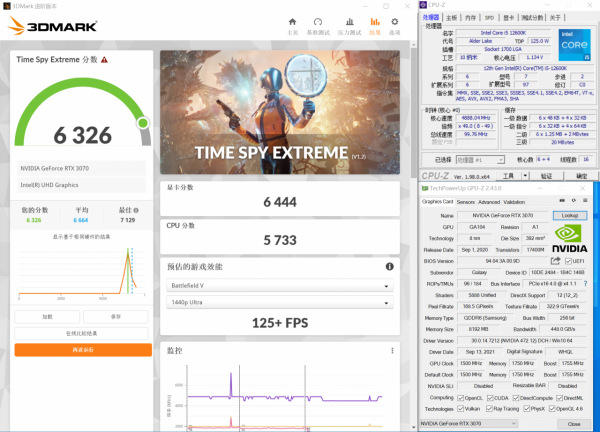Viewport: 600px width, 432px height.
Task: Click the red warning triangle by Time Spy Extreme score
Action: point(104,60)
